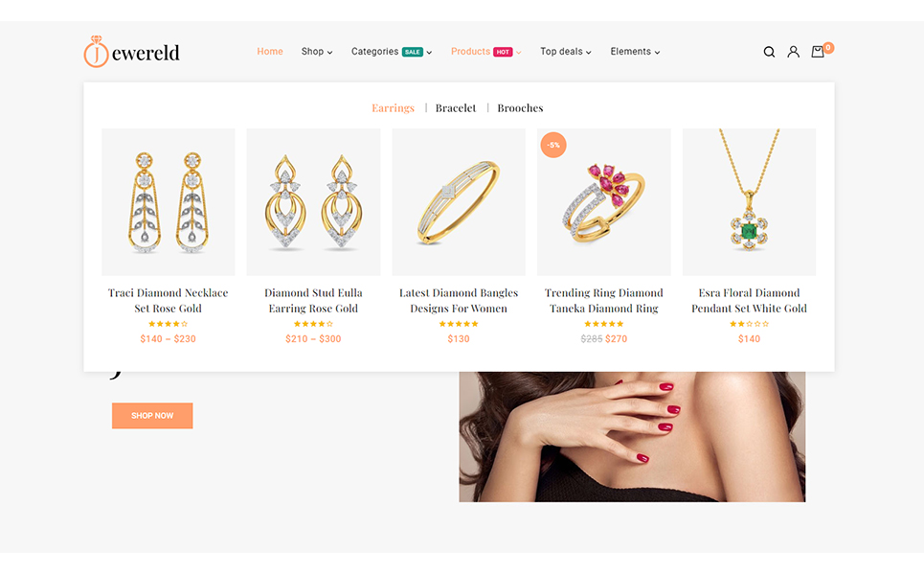The height and width of the screenshot is (575, 924).
Task: Click the HOT badge next to Products
Action: pyautogui.click(x=503, y=52)
